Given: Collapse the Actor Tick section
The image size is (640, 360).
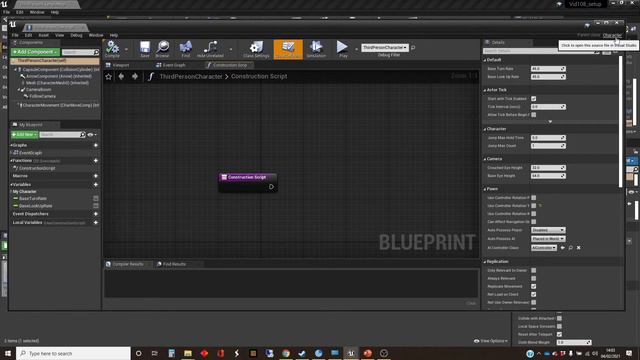Looking at the screenshot, I should (485, 90).
